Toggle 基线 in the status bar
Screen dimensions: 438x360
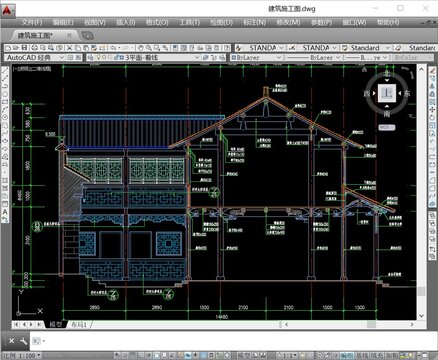point(362,356)
